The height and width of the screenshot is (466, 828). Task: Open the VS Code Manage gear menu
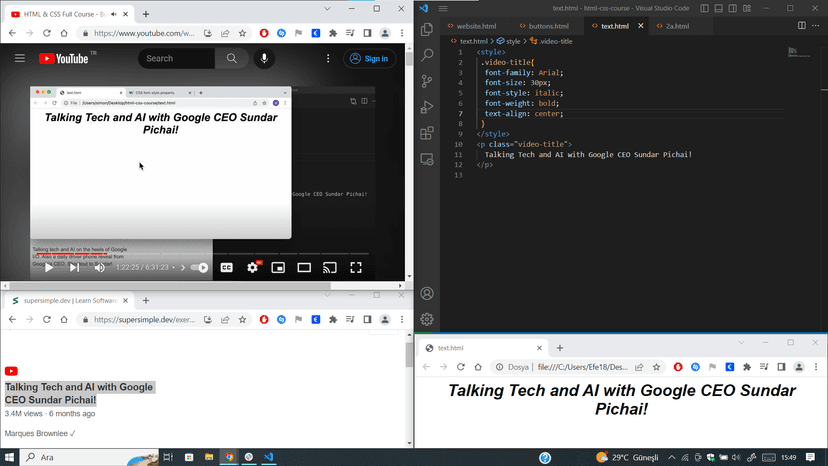point(427,319)
